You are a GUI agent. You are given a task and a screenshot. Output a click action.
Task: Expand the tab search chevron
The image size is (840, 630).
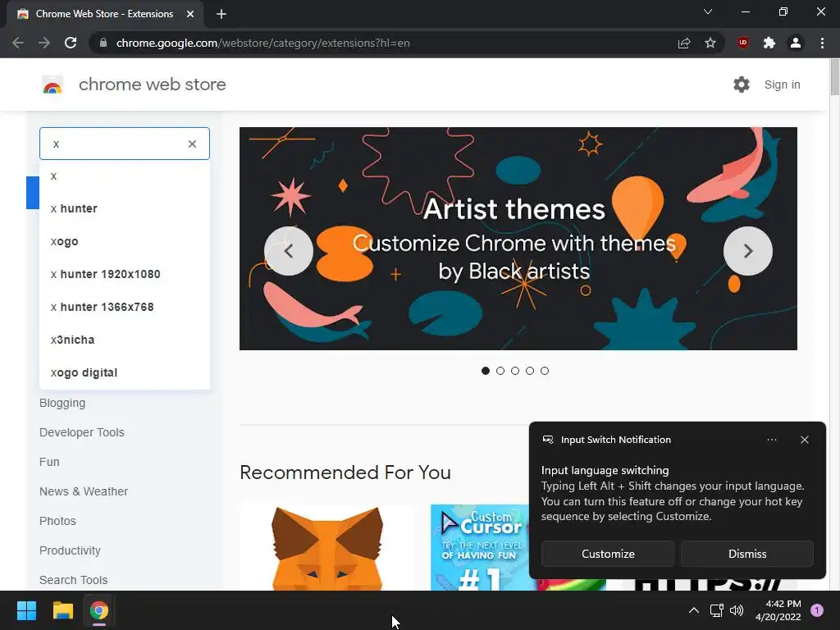(x=708, y=11)
